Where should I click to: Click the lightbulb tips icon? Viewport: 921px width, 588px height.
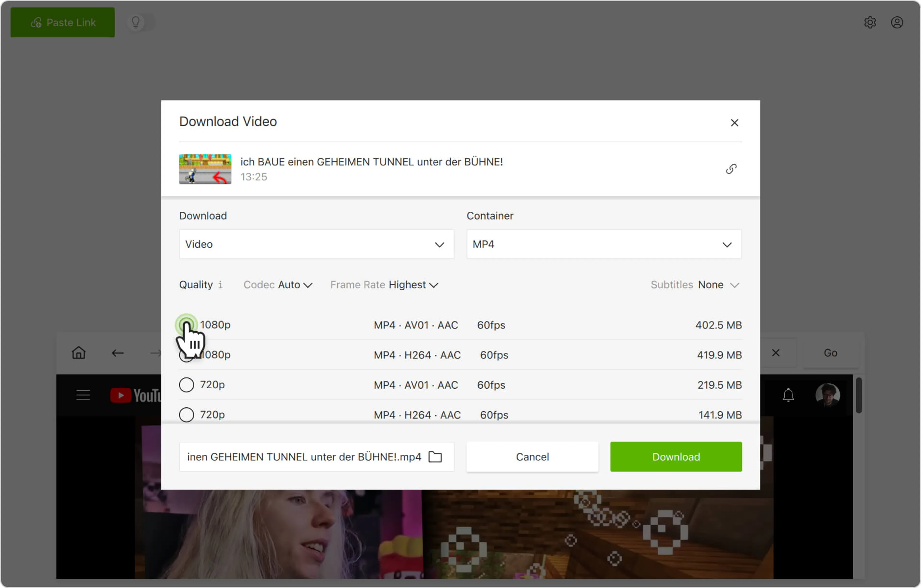pos(136,22)
